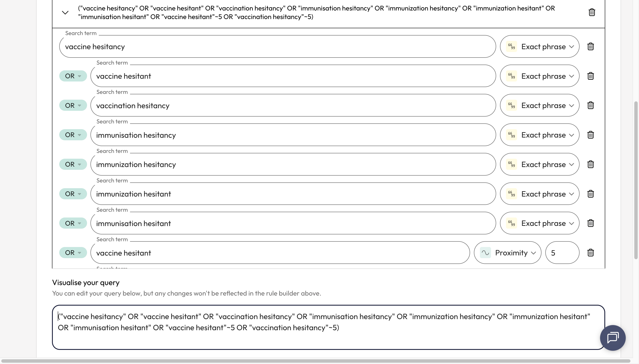Open match type dropdown for 'vaccine hesitancy'
This screenshot has height=364, width=639.
[540, 46]
